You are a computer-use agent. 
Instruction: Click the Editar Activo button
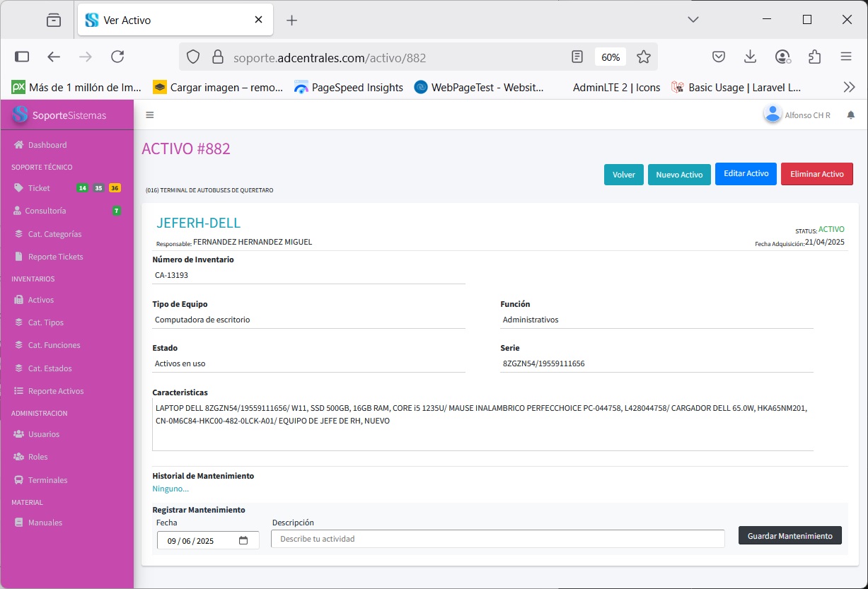[746, 174]
